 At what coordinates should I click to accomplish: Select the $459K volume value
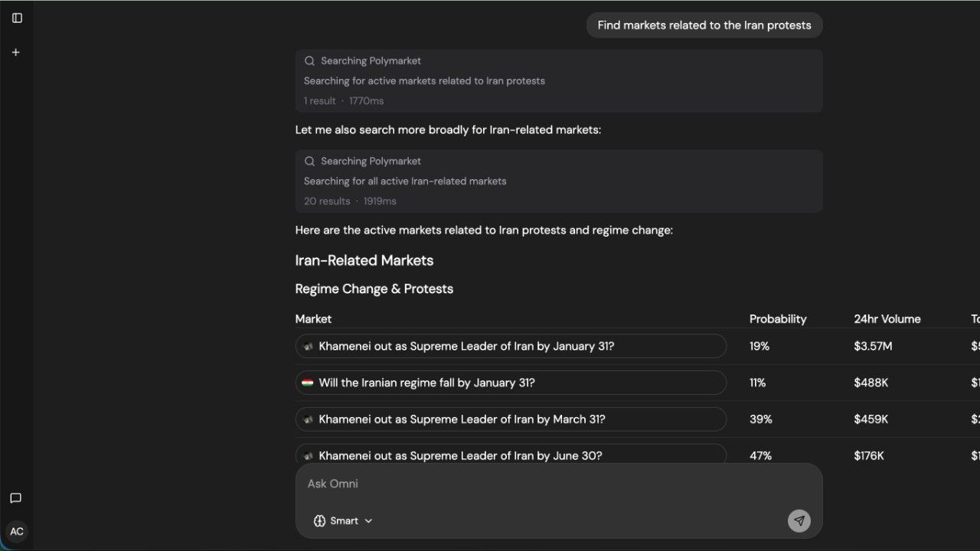point(871,419)
